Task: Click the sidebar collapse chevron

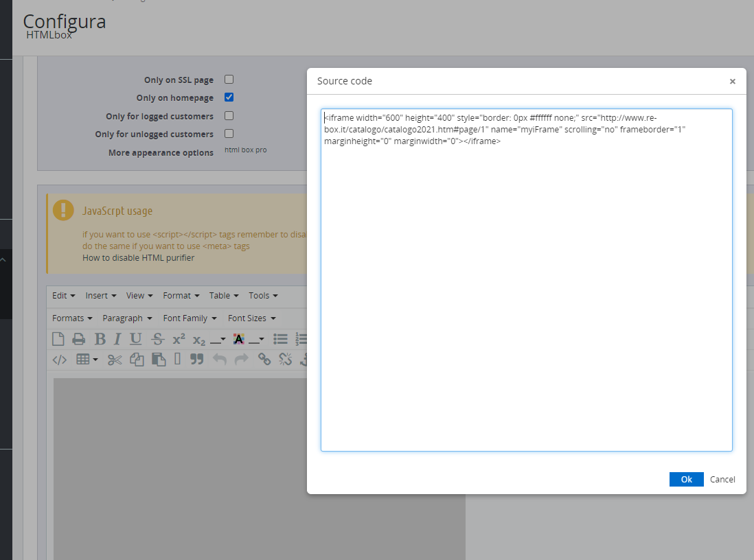Action: (3, 259)
